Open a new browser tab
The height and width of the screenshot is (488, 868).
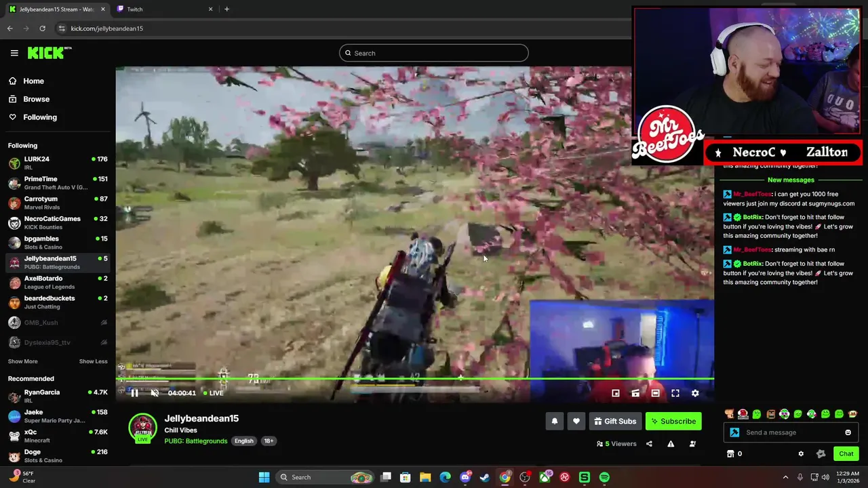point(226,9)
